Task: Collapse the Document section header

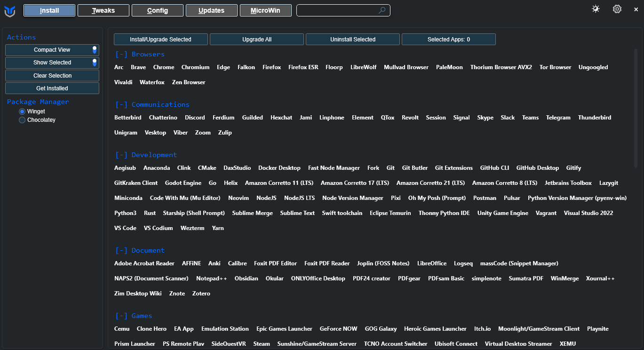Action: (x=121, y=250)
